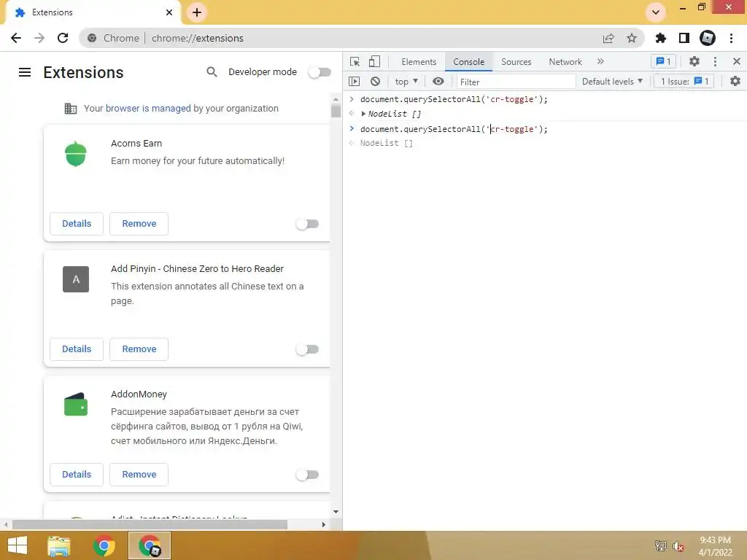The image size is (747, 560).
Task: Toggle Developer mode switch
Action: point(320,72)
